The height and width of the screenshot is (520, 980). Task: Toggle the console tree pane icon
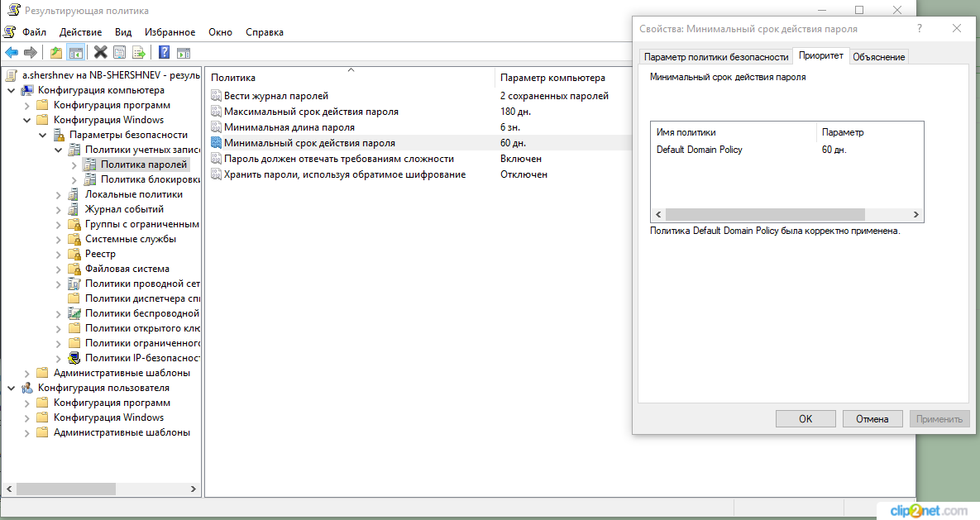75,53
